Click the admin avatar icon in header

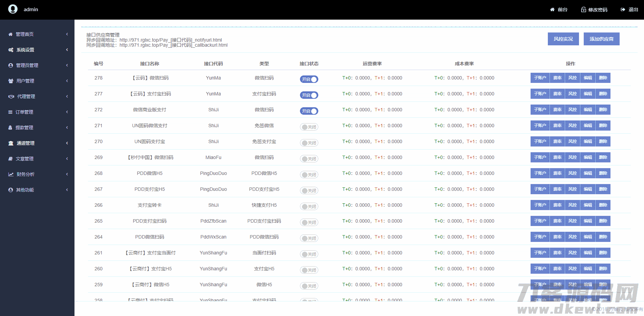click(x=13, y=9)
